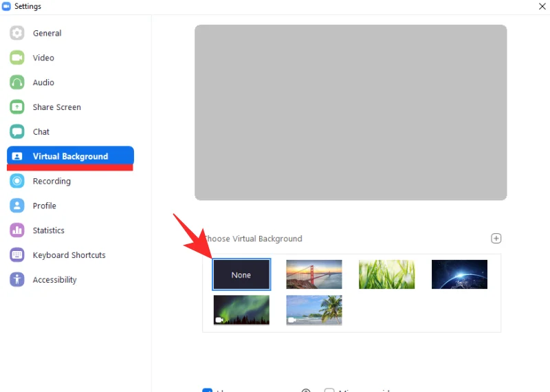Choose the Golden Gate Bridge background
The image size is (550, 392).
tap(314, 274)
